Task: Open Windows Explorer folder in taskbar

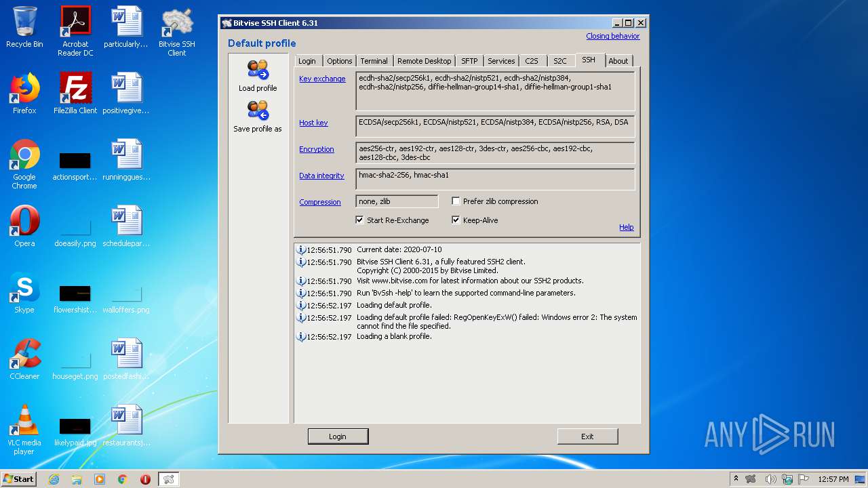Action: click(x=77, y=479)
